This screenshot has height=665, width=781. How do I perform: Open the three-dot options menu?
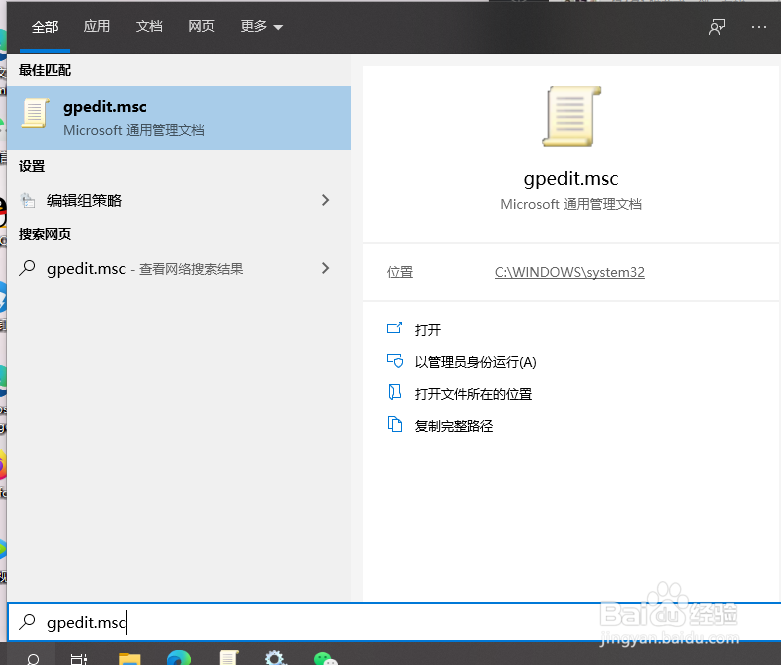pyautogui.click(x=759, y=27)
